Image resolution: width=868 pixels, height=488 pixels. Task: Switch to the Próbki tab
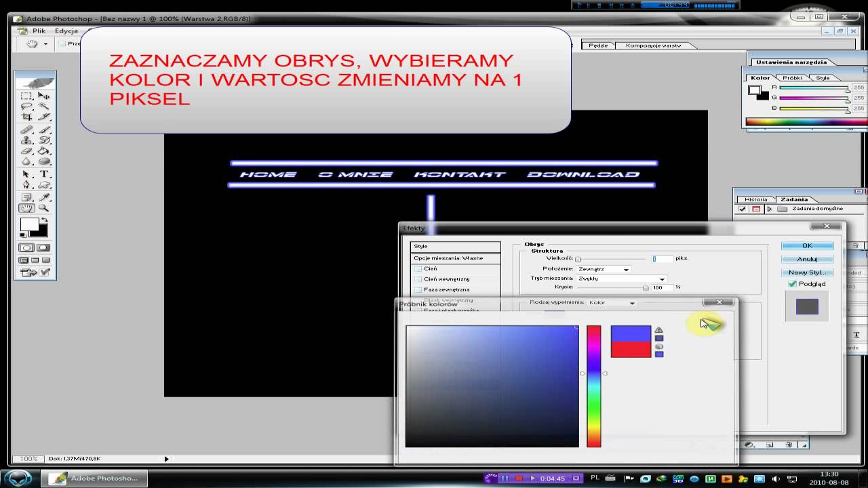(x=792, y=78)
